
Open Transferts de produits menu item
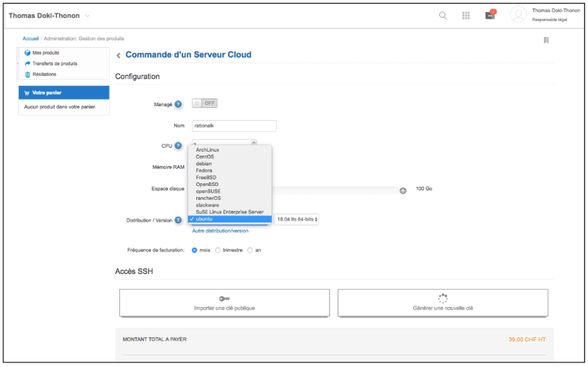click(55, 64)
